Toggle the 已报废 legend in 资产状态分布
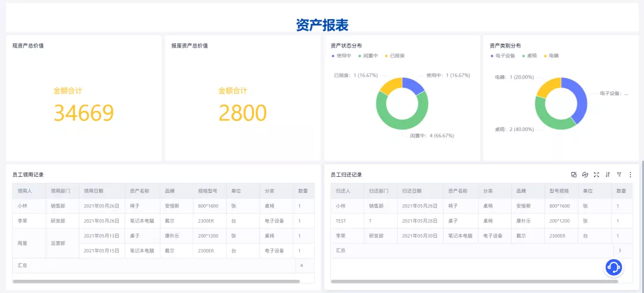Image resolution: width=644 pixels, height=293 pixels. [x=394, y=56]
